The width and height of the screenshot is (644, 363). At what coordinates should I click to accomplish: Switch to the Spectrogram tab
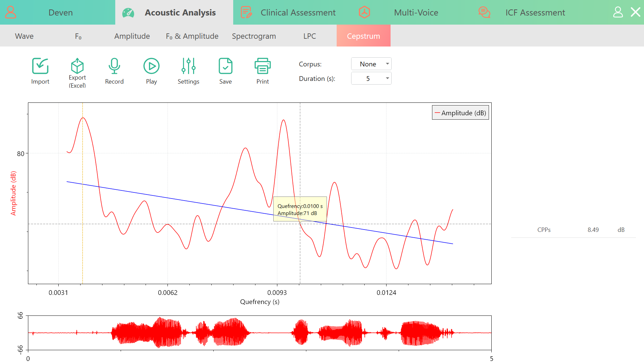254,36
